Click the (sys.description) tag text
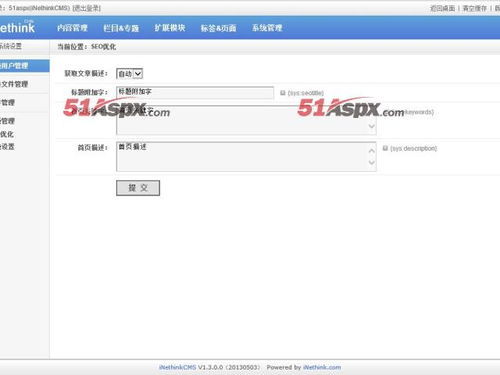Screen dimensions: 500x375 tap(413, 148)
